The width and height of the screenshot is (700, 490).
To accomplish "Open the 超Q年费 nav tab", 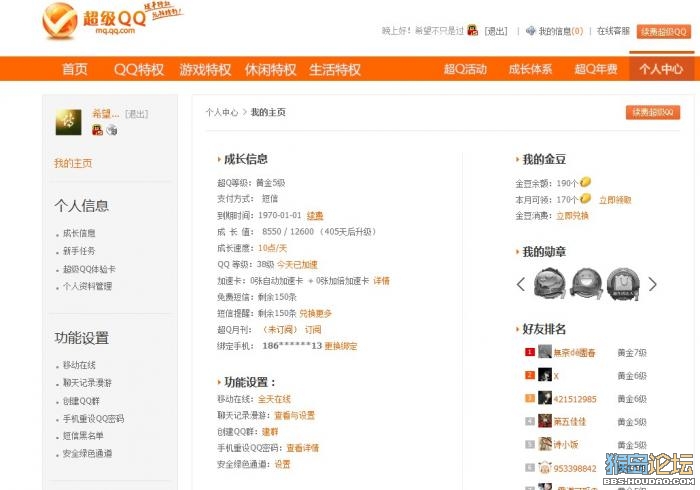I will tap(596, 69).
